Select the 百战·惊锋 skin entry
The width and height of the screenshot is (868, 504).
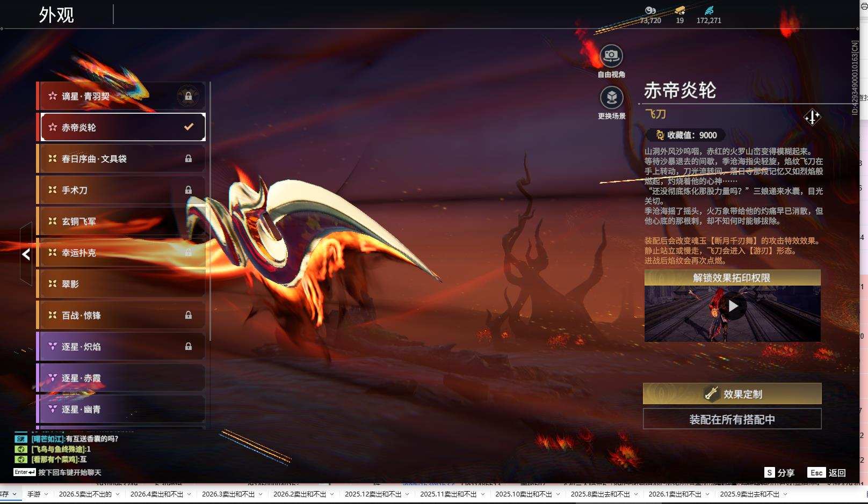pos(121,316)
